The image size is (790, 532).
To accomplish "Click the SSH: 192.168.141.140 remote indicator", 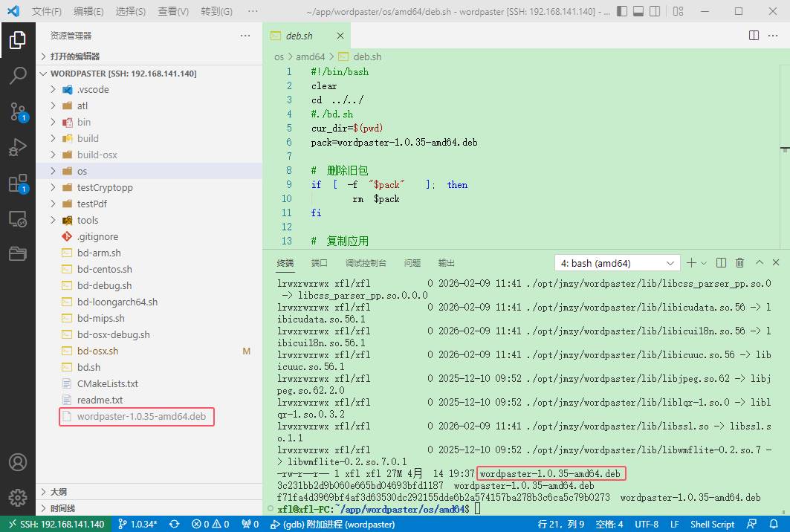I will point(56,524).
